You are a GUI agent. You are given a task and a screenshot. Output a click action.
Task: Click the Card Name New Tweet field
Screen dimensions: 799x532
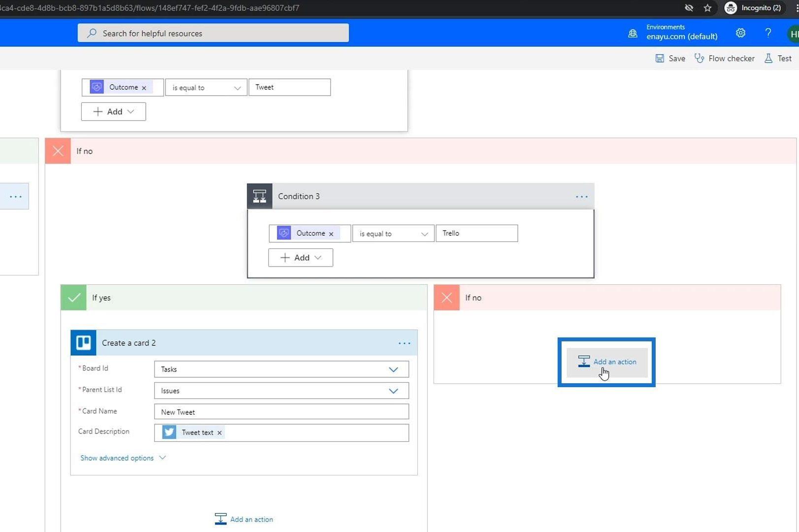[x=281, y=412]
